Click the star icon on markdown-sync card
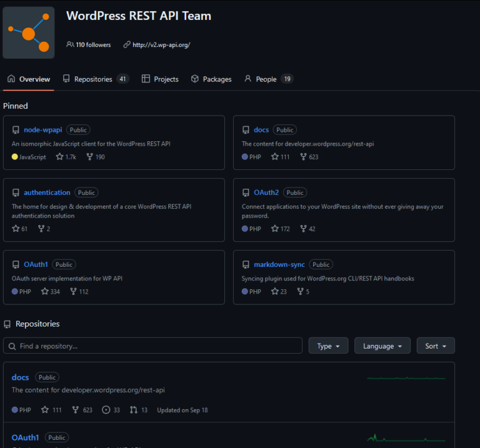This screenshot has width=480, height=448. click(x=275, y=291)
